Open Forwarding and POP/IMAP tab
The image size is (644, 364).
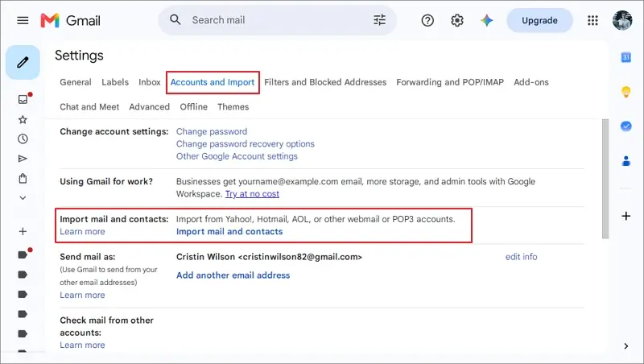click(x=450, y=82)
